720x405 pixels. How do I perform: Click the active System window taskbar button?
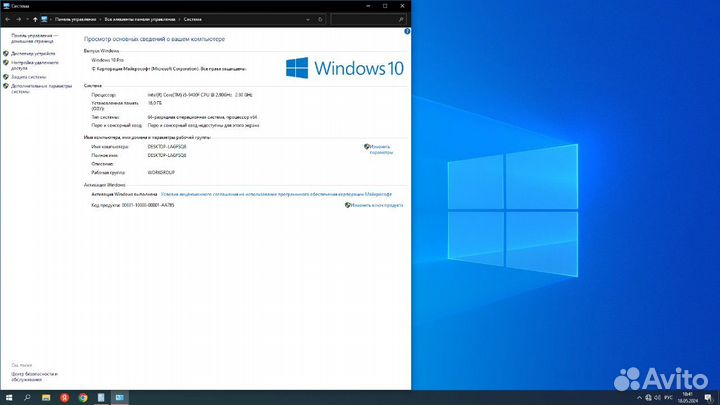point(119,398)
